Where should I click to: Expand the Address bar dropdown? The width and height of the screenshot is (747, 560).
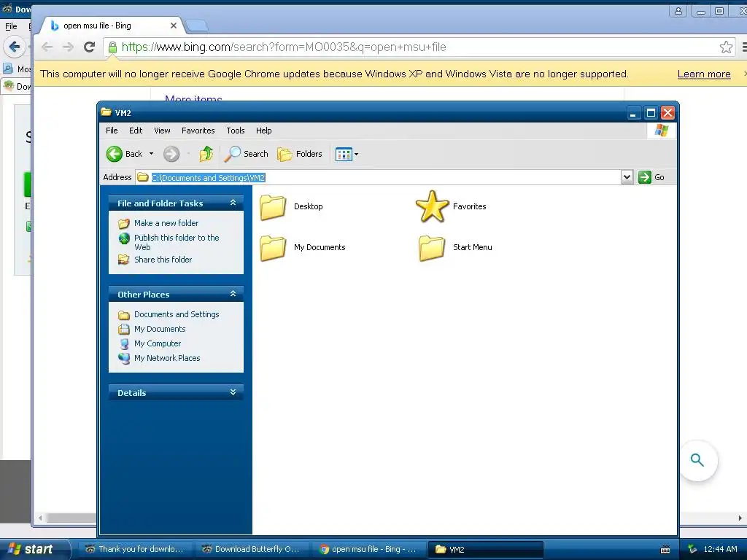pyautogui.click(x=627, y=177)
